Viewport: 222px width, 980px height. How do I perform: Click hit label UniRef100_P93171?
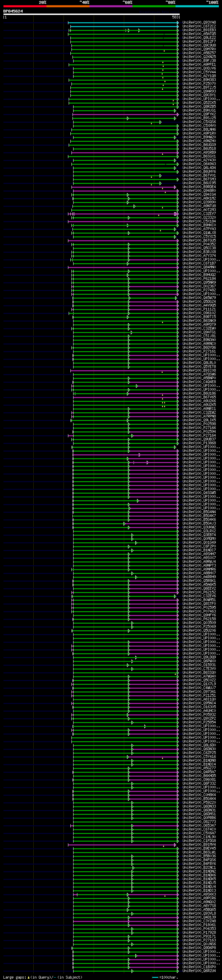coord(199,936)
